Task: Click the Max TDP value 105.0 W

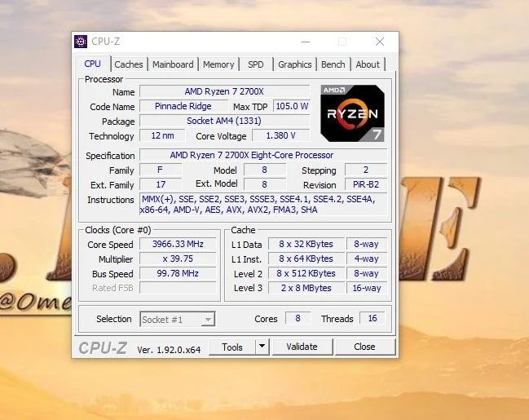Action: click(292, 106)
